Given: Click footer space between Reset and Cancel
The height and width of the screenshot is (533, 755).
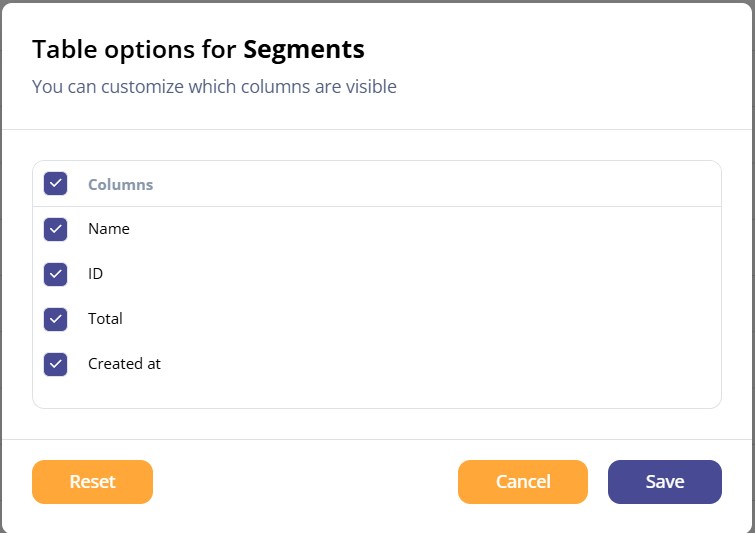Looking at the screenshot, I should point(305,481).
